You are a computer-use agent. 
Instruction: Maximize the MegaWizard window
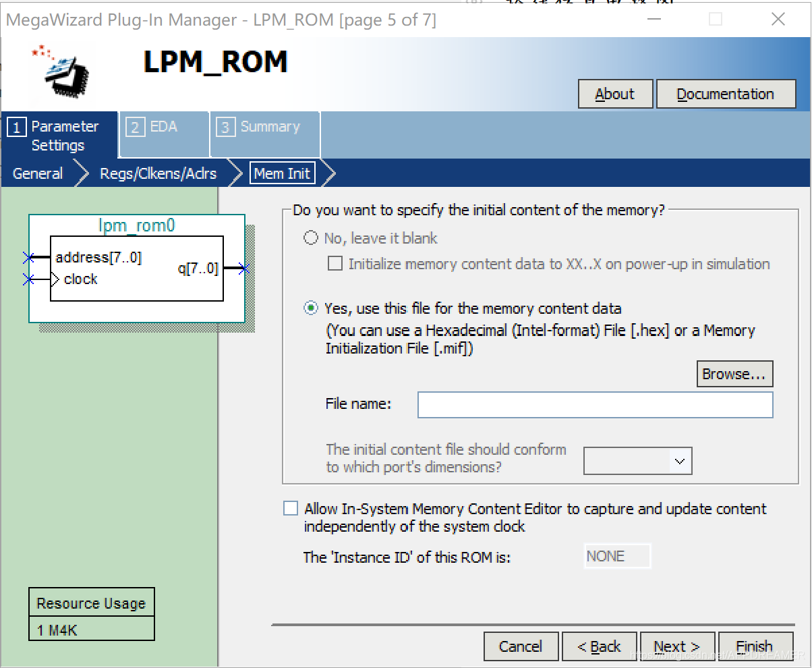tap(716, 20)
